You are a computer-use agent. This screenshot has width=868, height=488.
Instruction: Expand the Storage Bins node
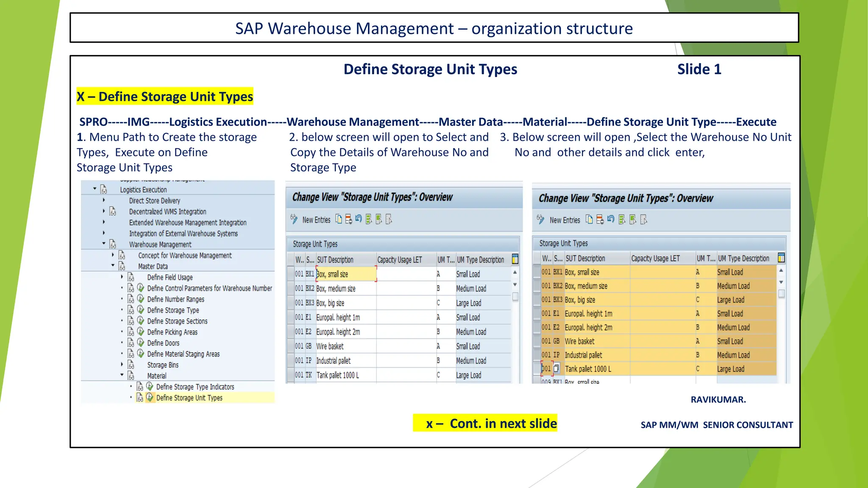pyautogui.click(x=122, y=364)
